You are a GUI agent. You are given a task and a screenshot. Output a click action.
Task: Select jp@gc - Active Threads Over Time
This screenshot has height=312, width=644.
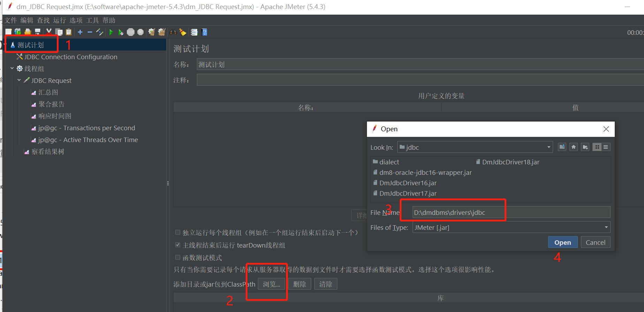coord(88,140)
